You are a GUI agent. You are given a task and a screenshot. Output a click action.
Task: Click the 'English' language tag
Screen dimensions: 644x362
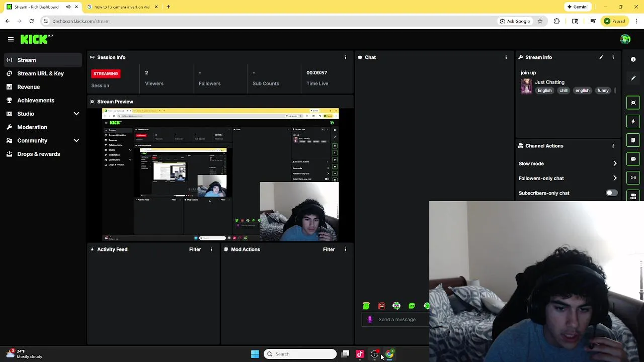click(544, 90)
